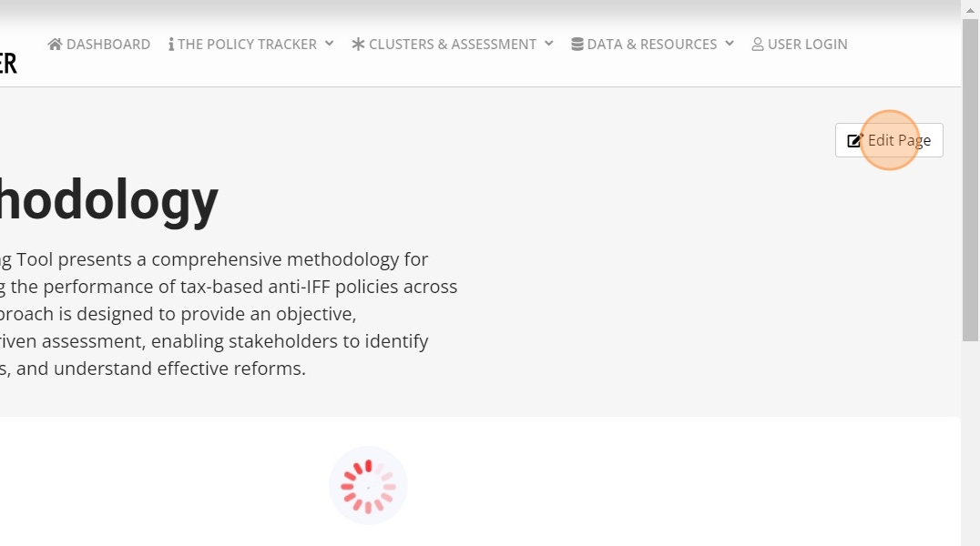
Task: Click the vertical scrollbar thumb
Action: click(x=971, y=182)
